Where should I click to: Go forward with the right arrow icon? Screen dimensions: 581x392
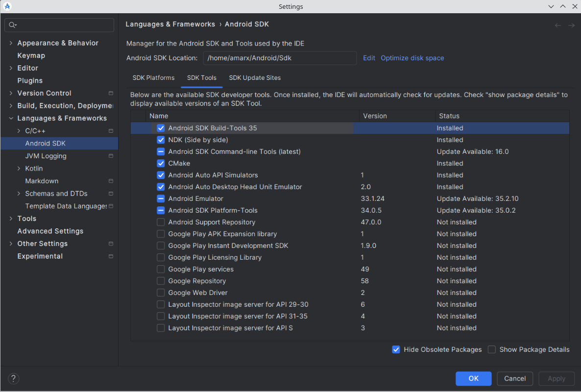571,25
